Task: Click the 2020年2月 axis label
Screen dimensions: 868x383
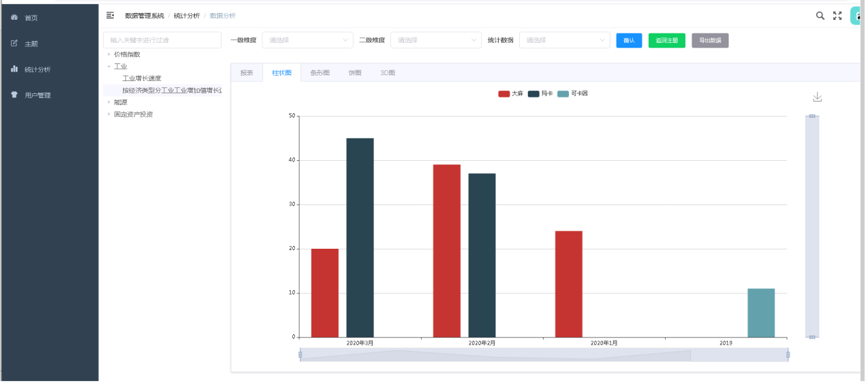Action: point(482,343)
